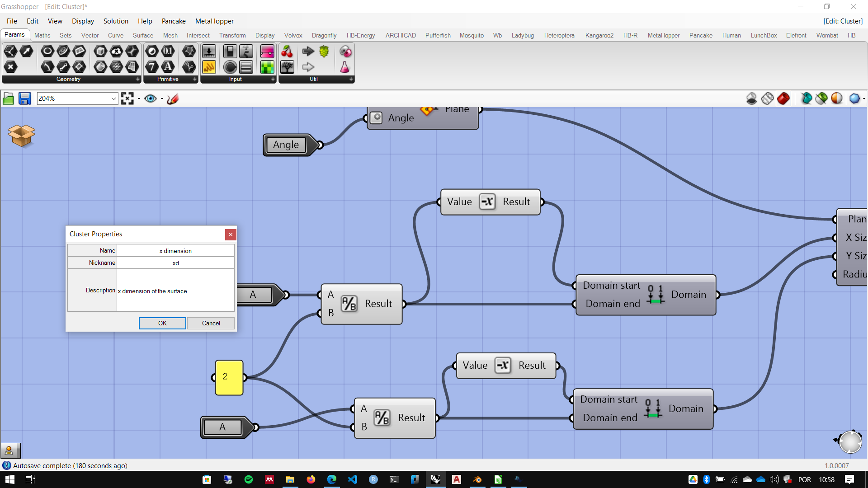Expand the Util panel group
The width and height of the screenshot is (868, 488).
point(351,79)
